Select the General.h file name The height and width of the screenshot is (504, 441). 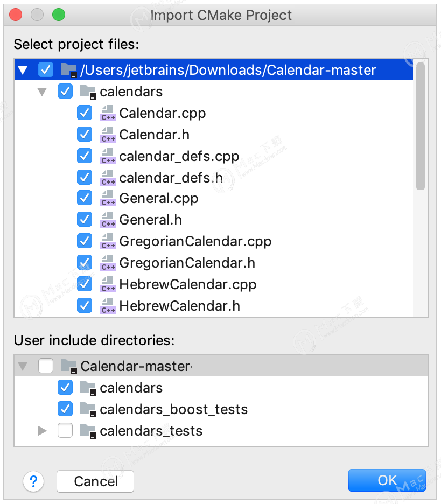pos(150,220)
